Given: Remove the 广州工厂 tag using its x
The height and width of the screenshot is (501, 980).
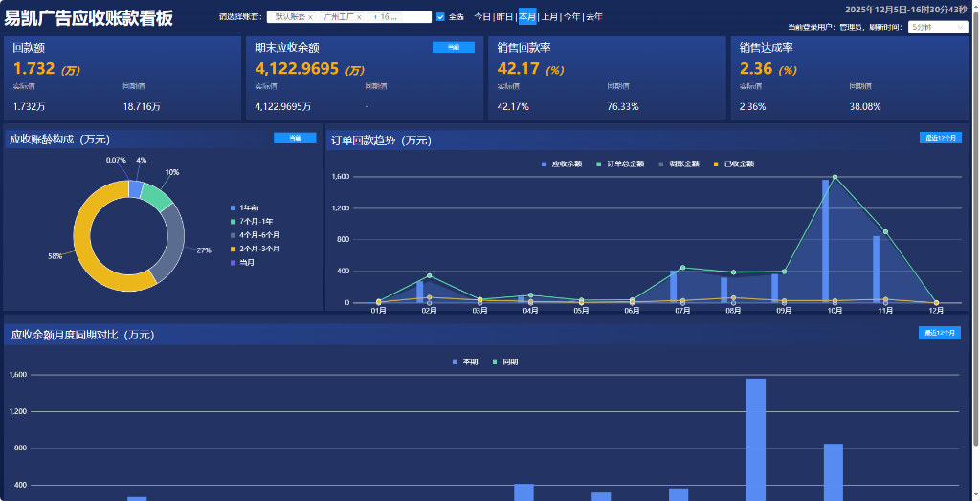Looking at the screenshot, I should click(x=359, y=17).
